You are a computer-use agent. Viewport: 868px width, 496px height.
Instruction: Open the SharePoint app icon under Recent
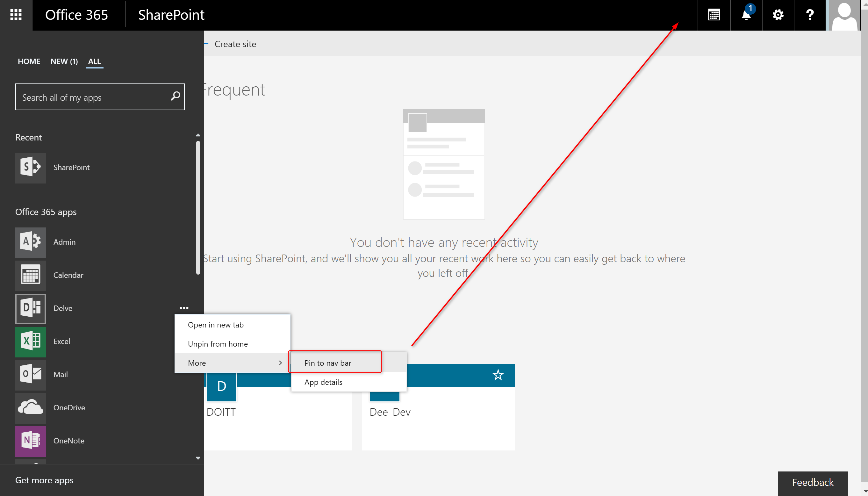coord(30,168)
